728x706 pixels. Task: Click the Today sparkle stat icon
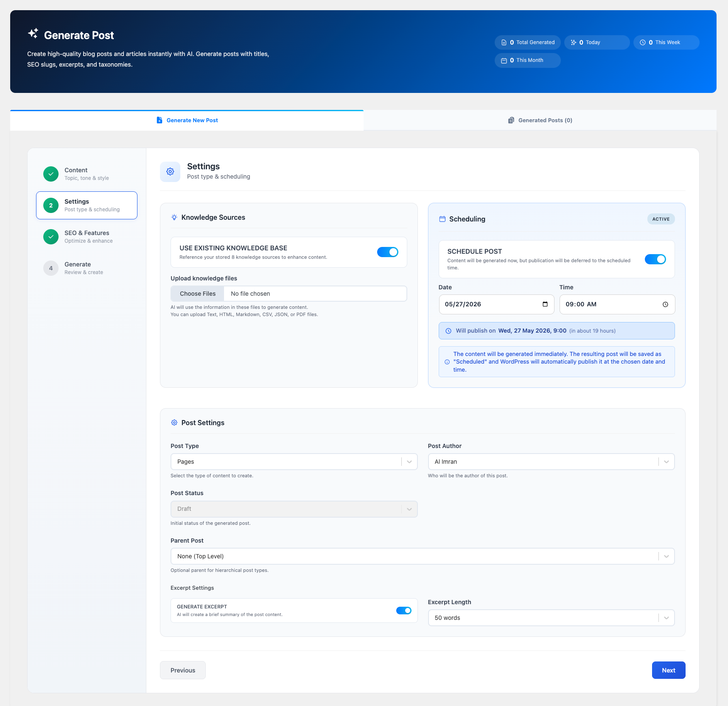click(x=574, y=42)
